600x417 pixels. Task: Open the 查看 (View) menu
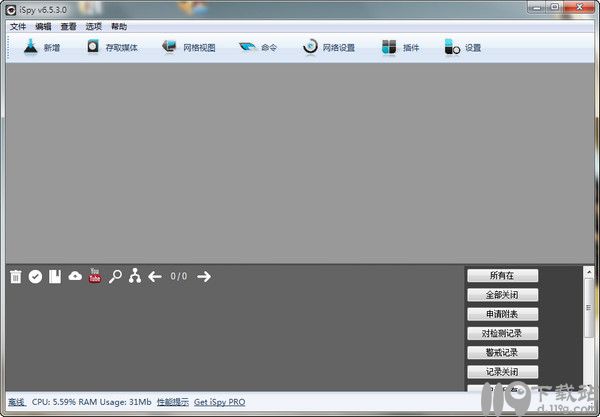[x=68, y=26]
